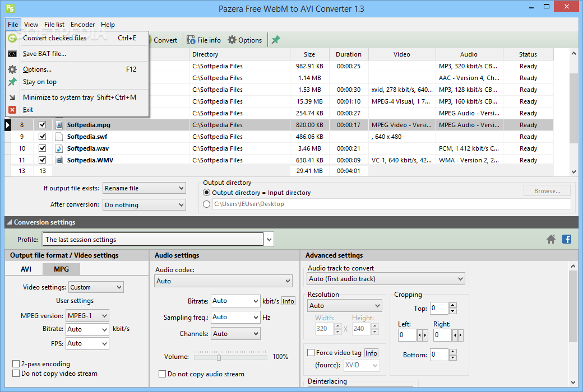The width and height of the screenshot is (583, 392).
Task: Open the Audio codec dropdown
Action: pyautogui.click(x=224, y=281)
